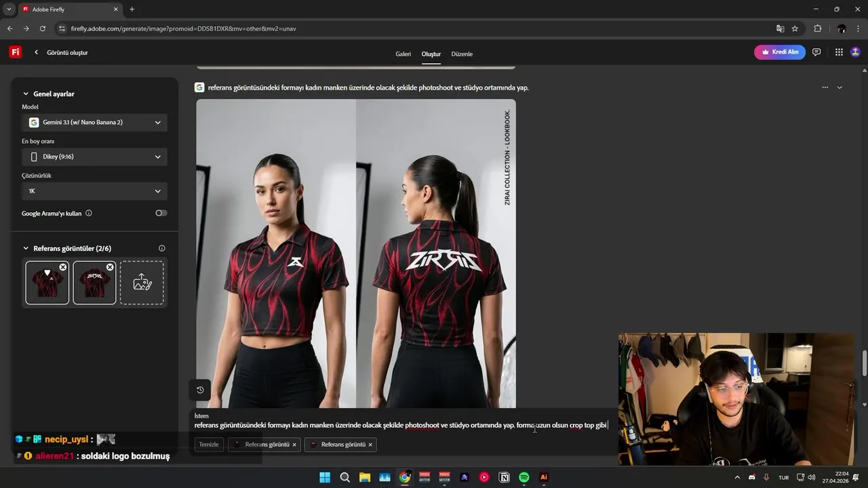This screenshot has height=488, width=868.
Task: Click the info icon beside Google Arama'yı kullan
Action: (89, 213)
